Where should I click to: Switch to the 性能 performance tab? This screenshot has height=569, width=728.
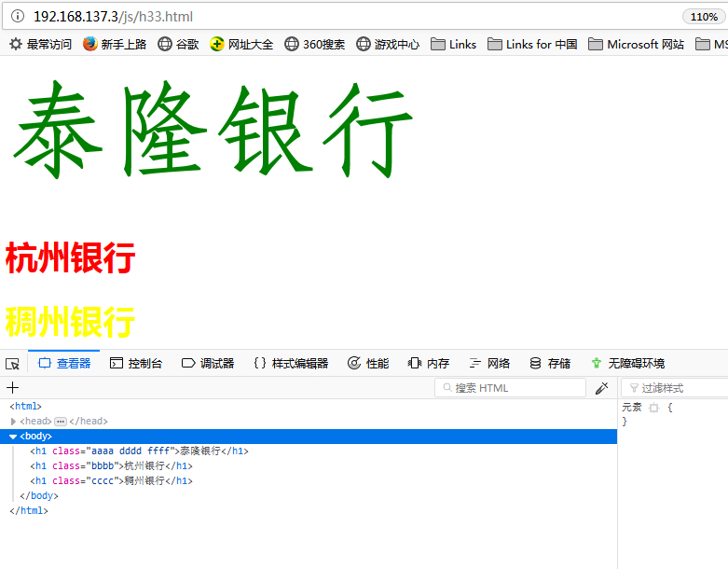[368, 363]
